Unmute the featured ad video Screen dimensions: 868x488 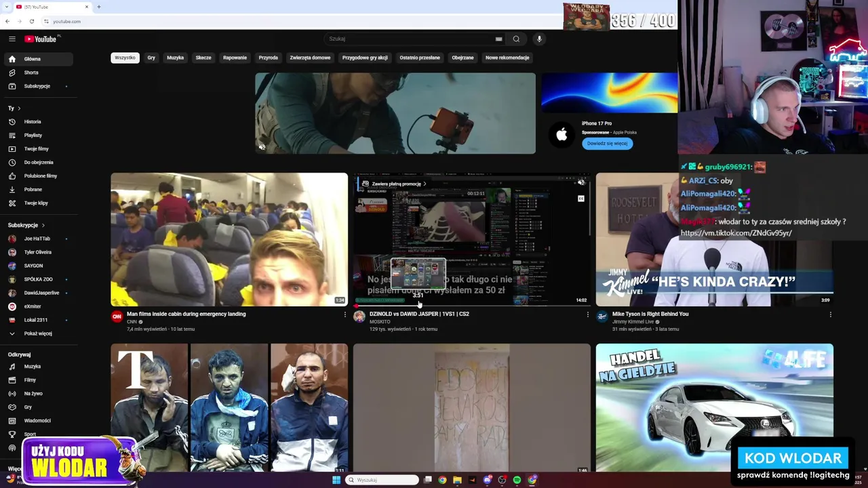262,147
